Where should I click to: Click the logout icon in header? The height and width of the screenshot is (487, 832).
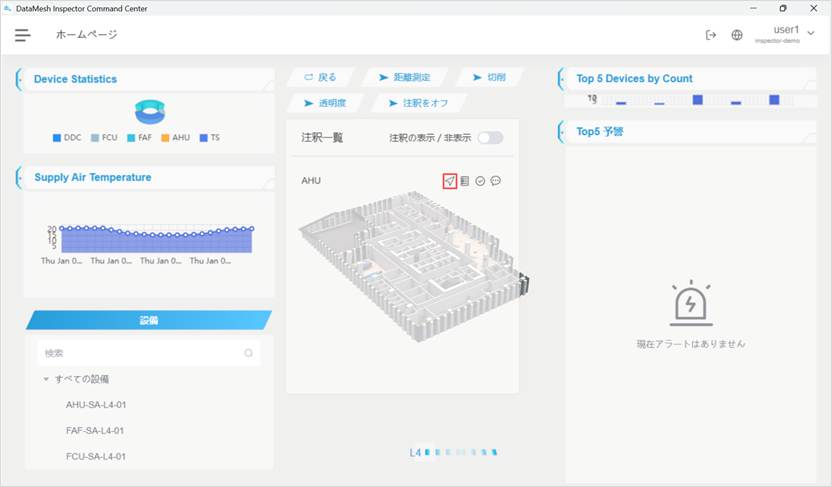pyautogui.click(x=711, y=35)
